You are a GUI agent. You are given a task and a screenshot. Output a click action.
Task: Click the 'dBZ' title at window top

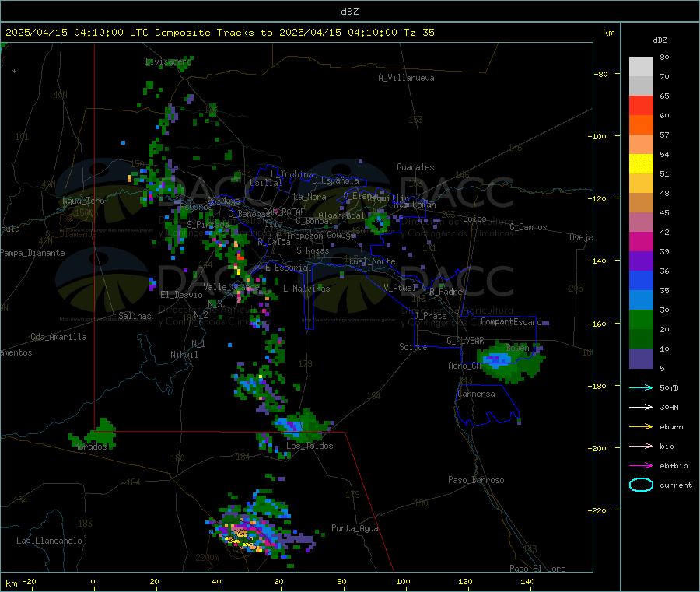349,12
